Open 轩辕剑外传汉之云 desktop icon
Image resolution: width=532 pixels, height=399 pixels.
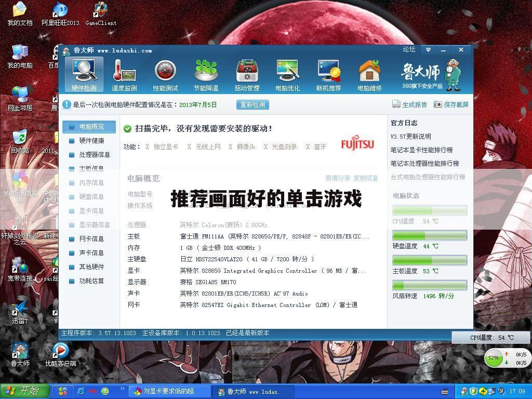tap(20, 230)
